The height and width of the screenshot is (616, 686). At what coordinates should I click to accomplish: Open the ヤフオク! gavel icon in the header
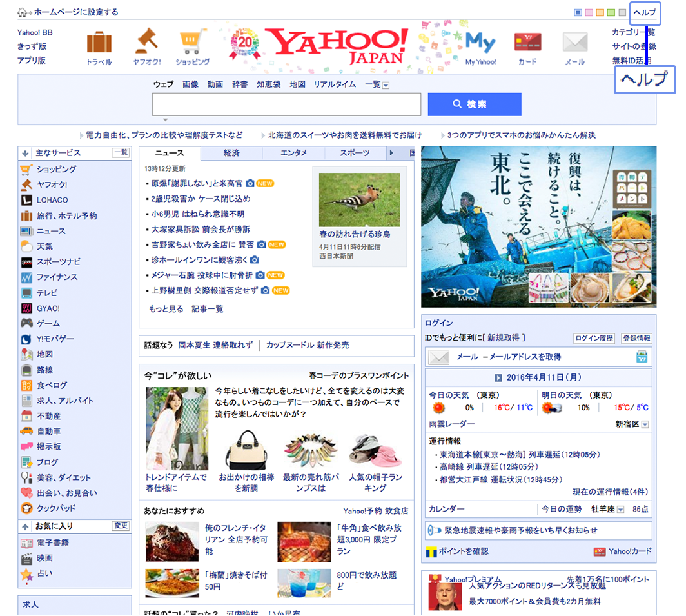point(146,41)
